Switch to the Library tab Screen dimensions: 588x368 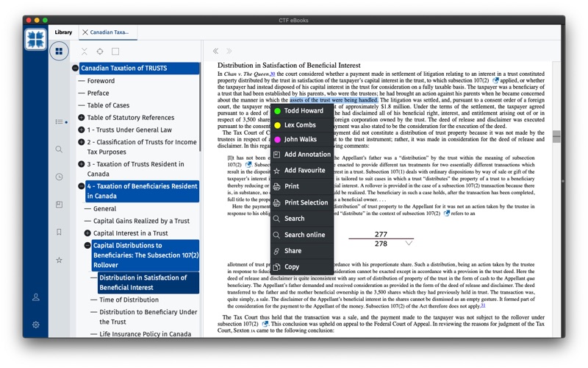[63, 32]
